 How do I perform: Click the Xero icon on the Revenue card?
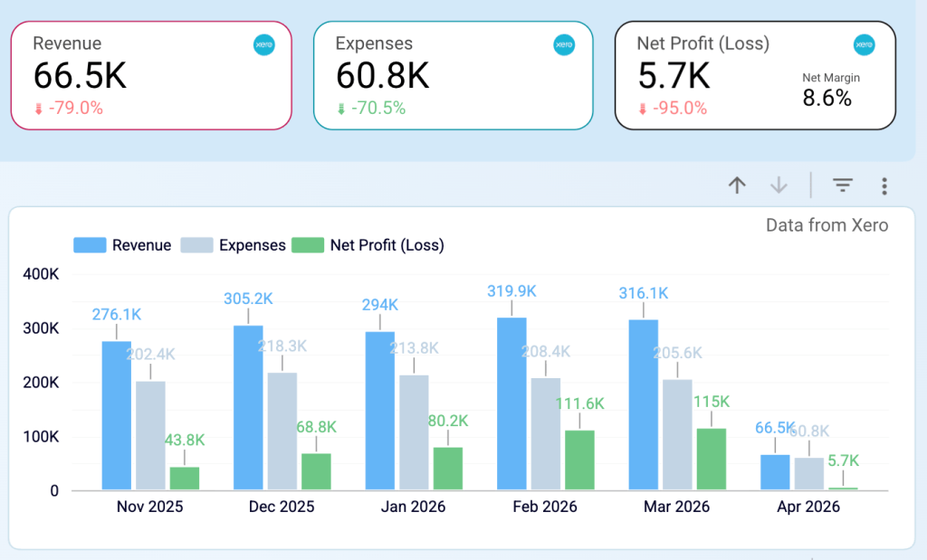[x=263, y=43]
